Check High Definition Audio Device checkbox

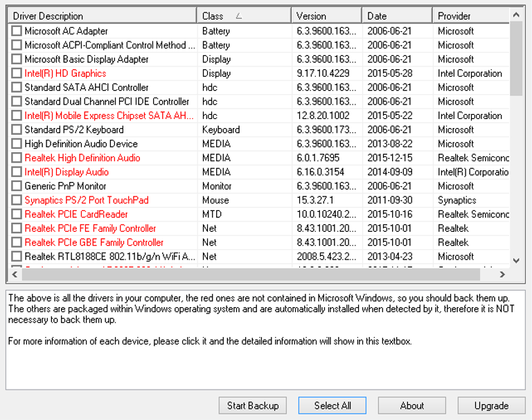(17, 144)
